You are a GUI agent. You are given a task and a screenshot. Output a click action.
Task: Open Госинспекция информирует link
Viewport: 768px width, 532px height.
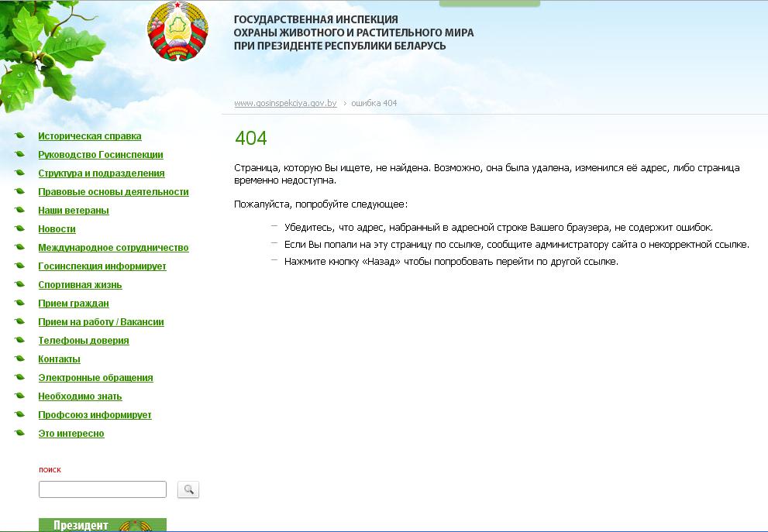[x=102, y=266]
